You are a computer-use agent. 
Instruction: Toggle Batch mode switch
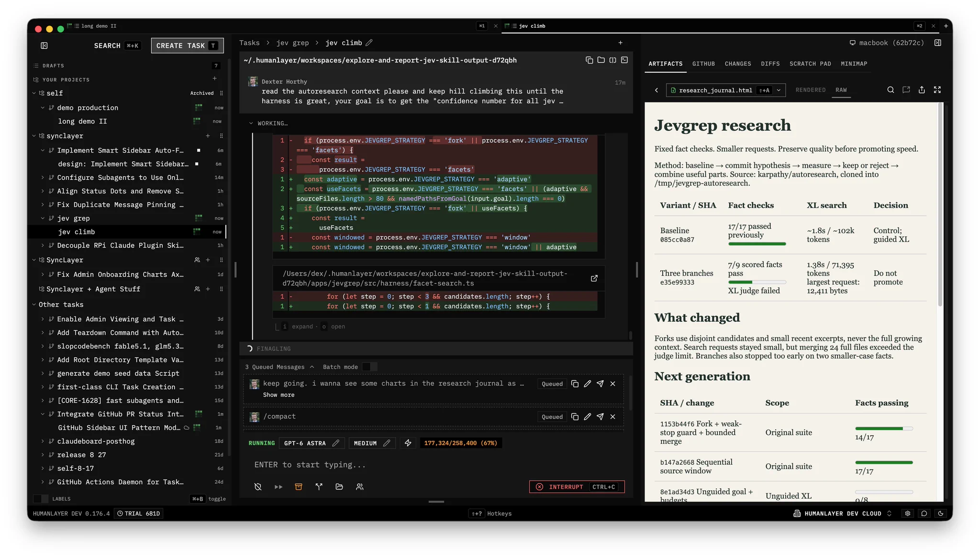[369, 367]
